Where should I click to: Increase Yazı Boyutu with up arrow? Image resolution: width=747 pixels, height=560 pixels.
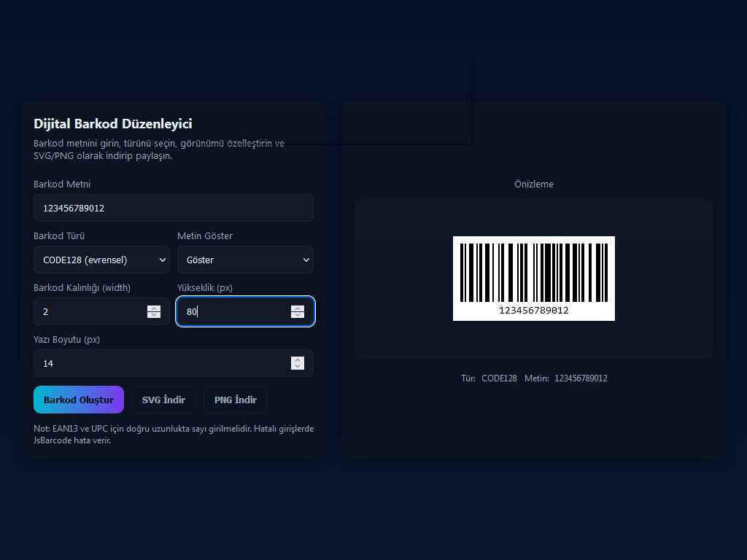[x=298, y=359]
